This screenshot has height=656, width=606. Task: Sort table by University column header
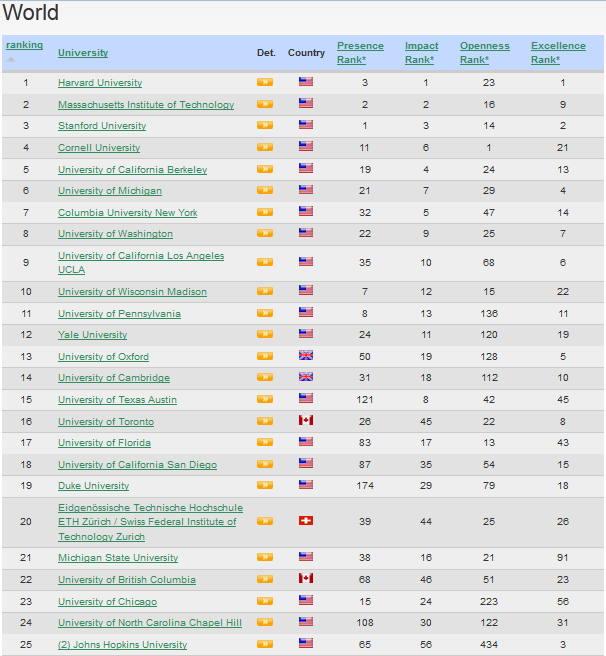coord(83,53)
